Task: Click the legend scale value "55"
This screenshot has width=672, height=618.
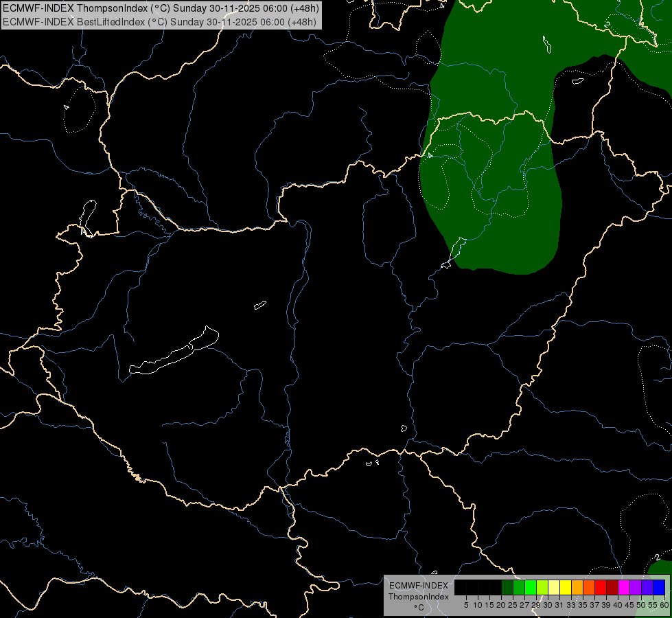Action: (x=652, y=605)
